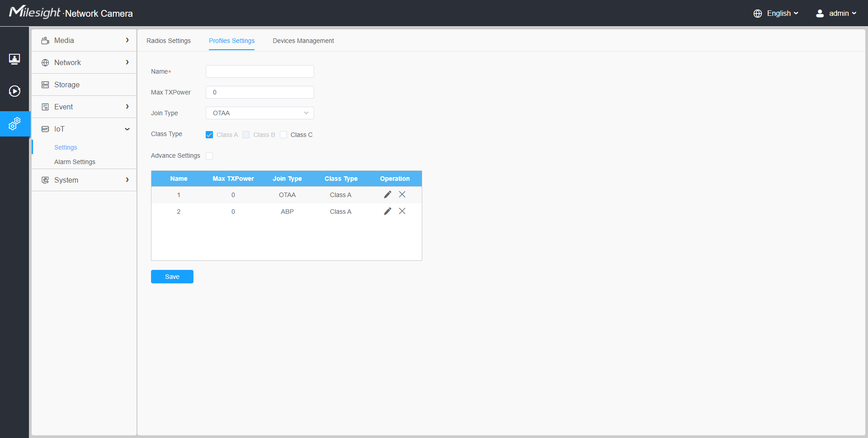This screenshot has width=868, height=438.
Task: Enable the Class B checkbox
Action: pos(246,135)
